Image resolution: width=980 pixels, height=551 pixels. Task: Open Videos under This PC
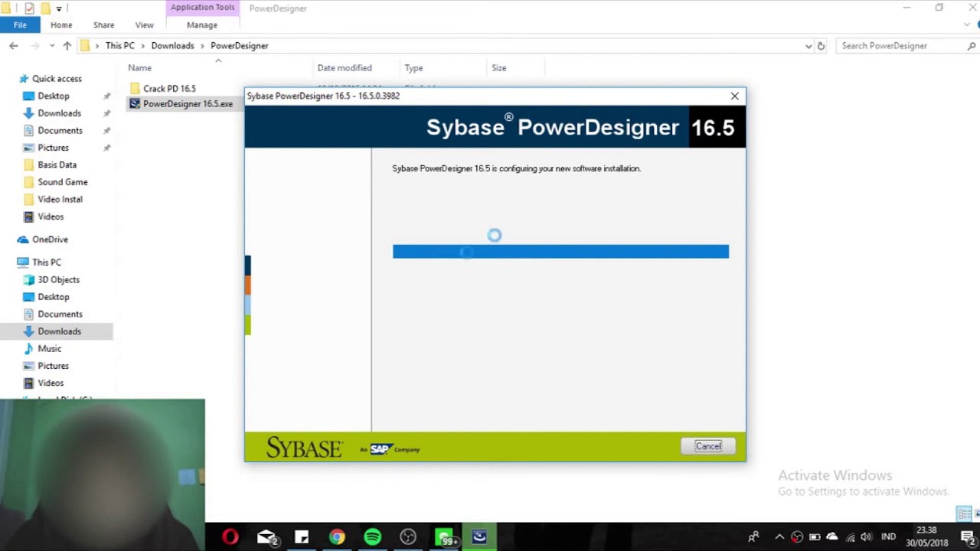coord(51,383)
